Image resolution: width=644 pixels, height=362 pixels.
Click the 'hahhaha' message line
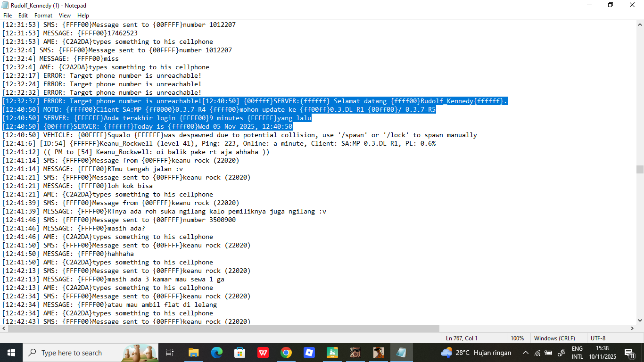click(x=68, y=254)
